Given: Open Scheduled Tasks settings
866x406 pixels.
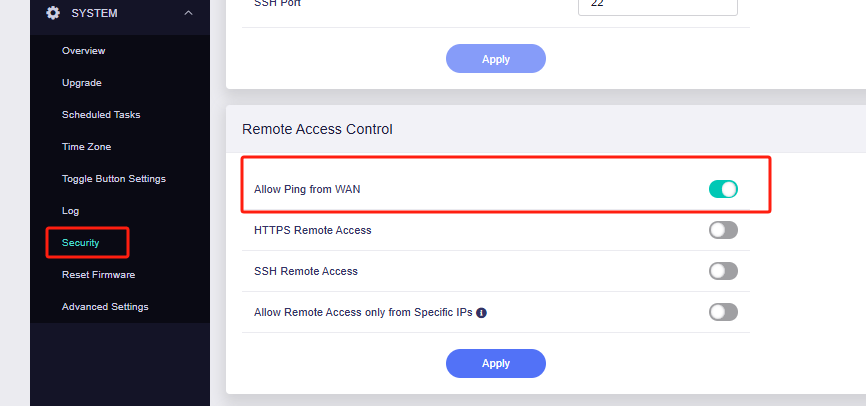Looking at the screenshot, I should click(x=101, y=114).
